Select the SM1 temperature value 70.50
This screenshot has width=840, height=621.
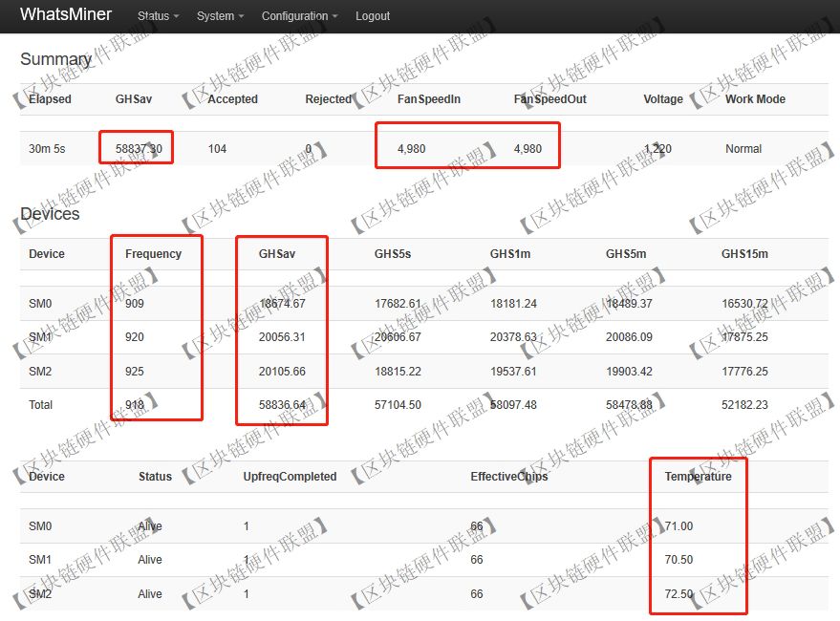coord(678,560)
